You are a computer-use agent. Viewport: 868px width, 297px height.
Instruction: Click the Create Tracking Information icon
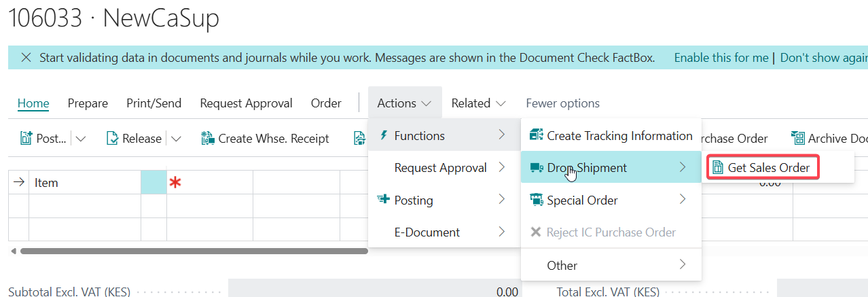(536, 136)
